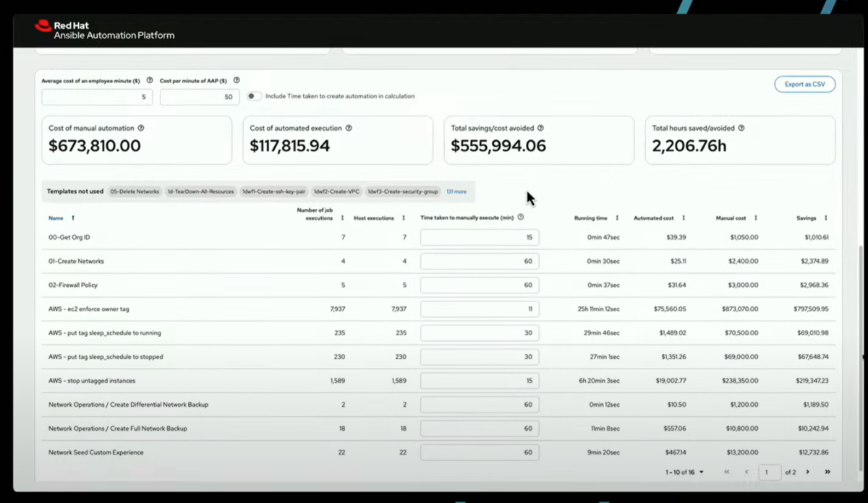Image resolution: width=868 pixels, height=503 pixels.
Task: Edit the page number field
Action: (770, 472)
